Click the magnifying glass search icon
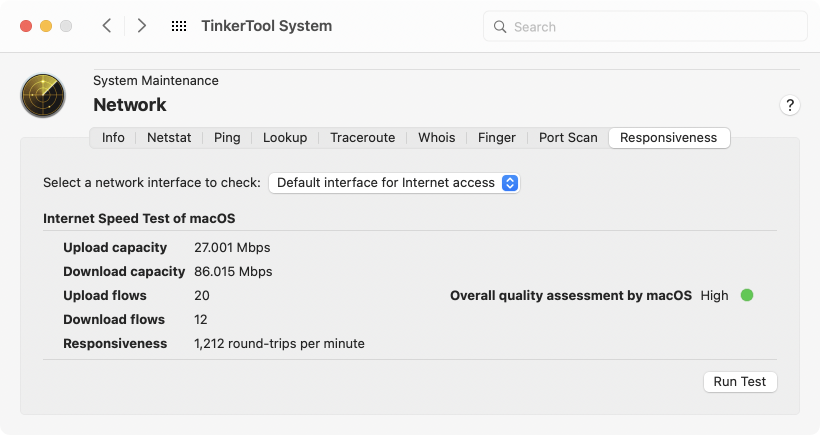Image resolution: width=820 pixels, height=435 pixels. point(500,27)
